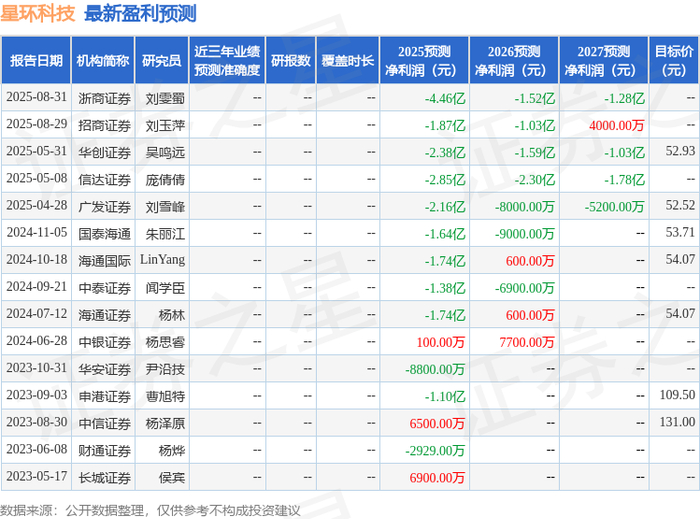This screenshot has width=700, height=519.
Task: Click researcher name 朱丽江
Action: pyautogui.click(x=165, y=234)
